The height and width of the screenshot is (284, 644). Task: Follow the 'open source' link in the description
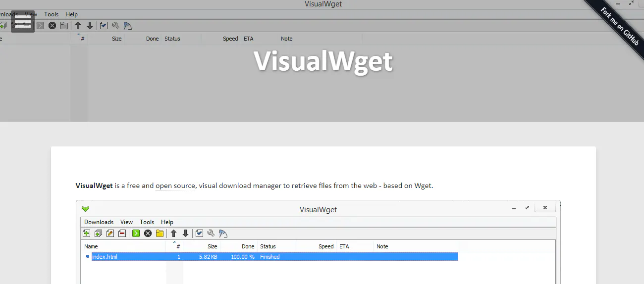pos(175,186)
